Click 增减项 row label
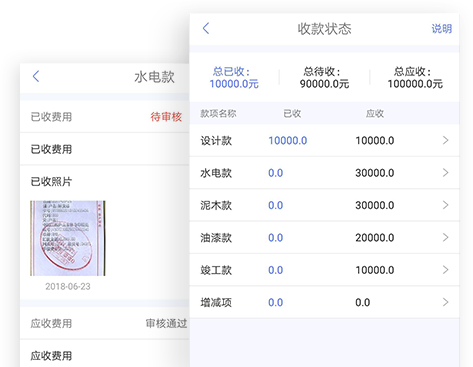This screenshot has width=473, height=367. tap(216, 302)
